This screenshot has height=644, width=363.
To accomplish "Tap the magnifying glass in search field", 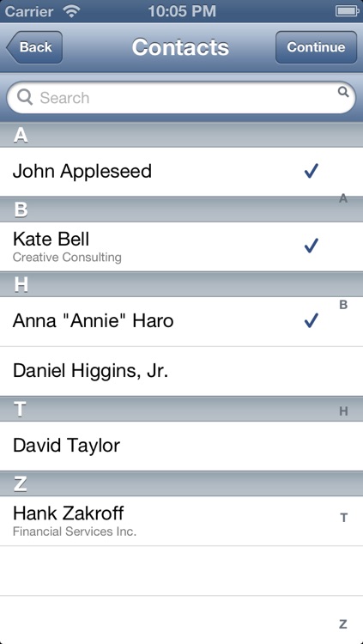I will tap(25, 97).
